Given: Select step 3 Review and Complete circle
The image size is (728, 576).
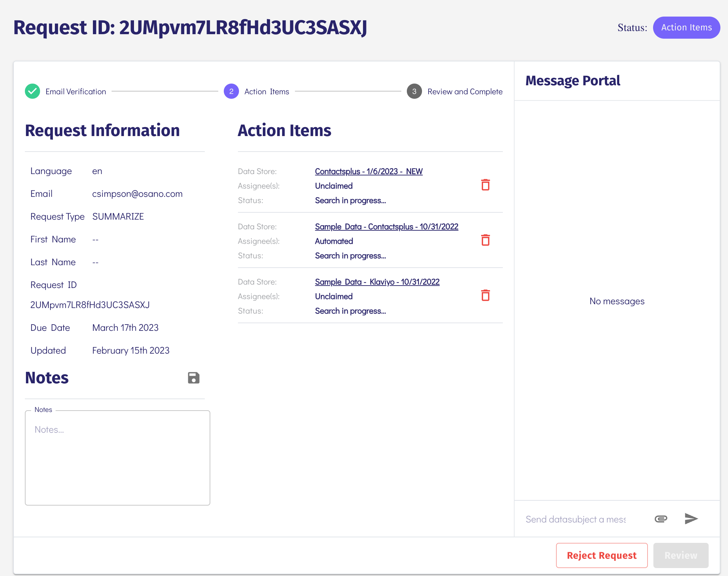Looking at the screenshot, I should click(x=414, y=92).
